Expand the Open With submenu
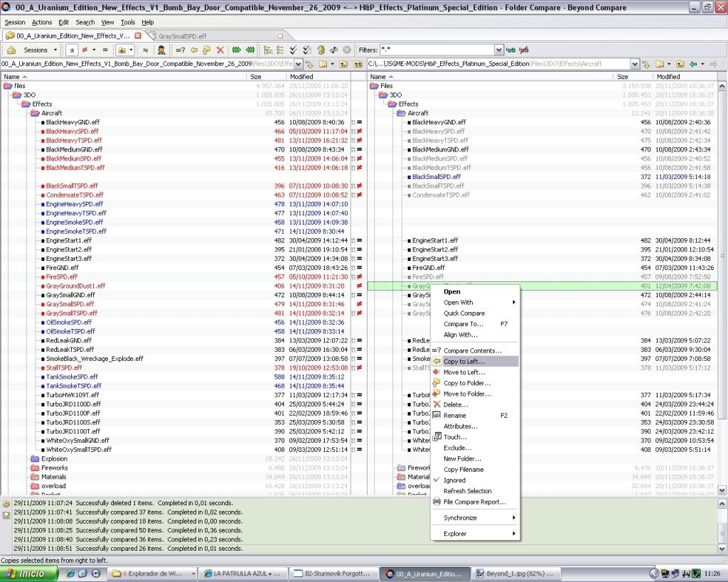728x582 pixels. [x=475, y=303]
